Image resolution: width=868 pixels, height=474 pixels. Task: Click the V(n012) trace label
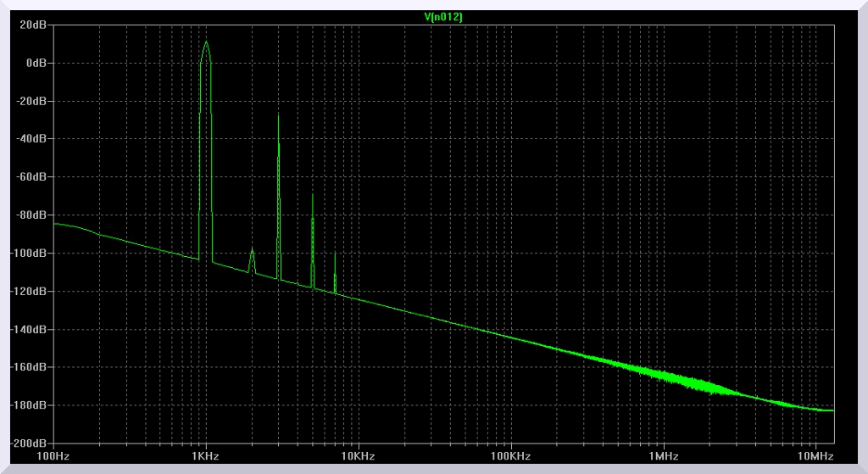click(443, 17)
